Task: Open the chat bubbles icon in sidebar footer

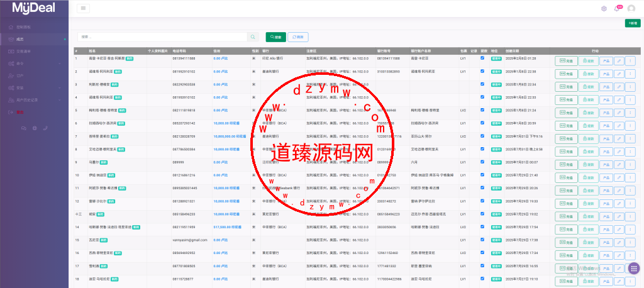Action: [x=24, y=128]
